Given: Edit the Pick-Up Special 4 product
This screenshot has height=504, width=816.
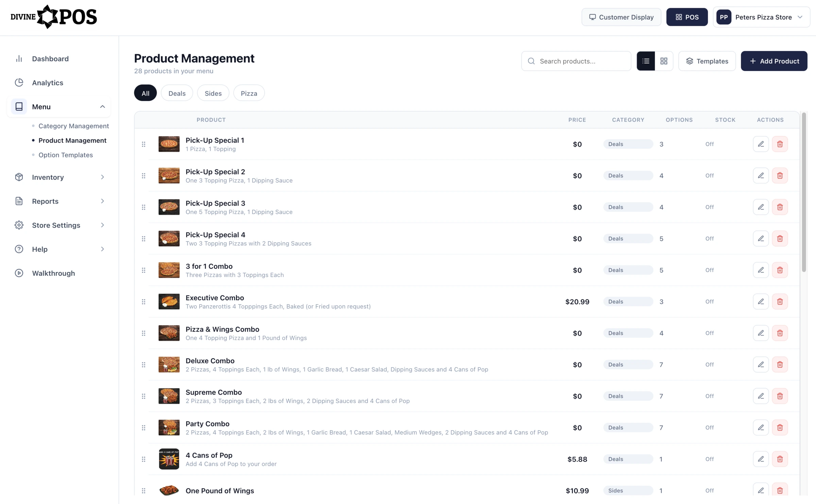Looking at the screenshot, I should click(x=761, y=239).
